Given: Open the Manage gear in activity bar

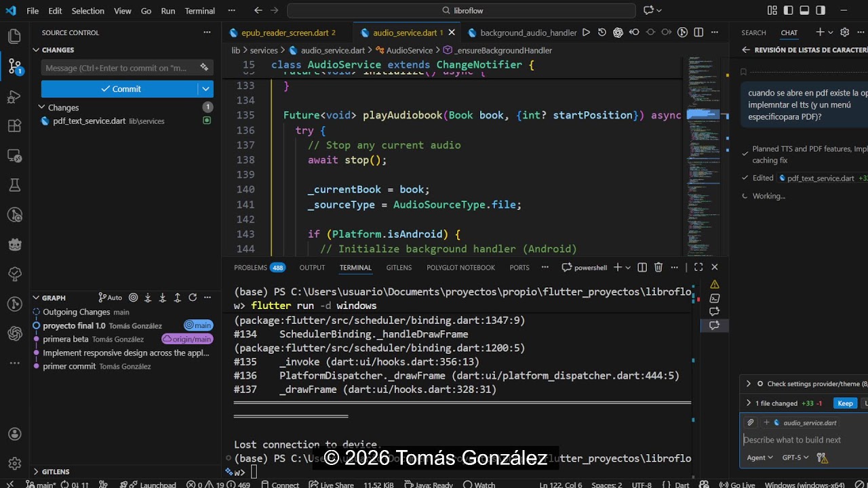Looking at the screenshot, I should [14, 464].
